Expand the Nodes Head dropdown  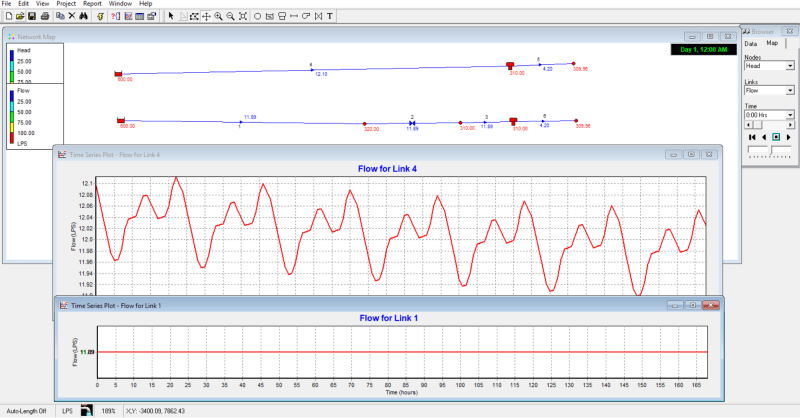click(x=790, y=66)
